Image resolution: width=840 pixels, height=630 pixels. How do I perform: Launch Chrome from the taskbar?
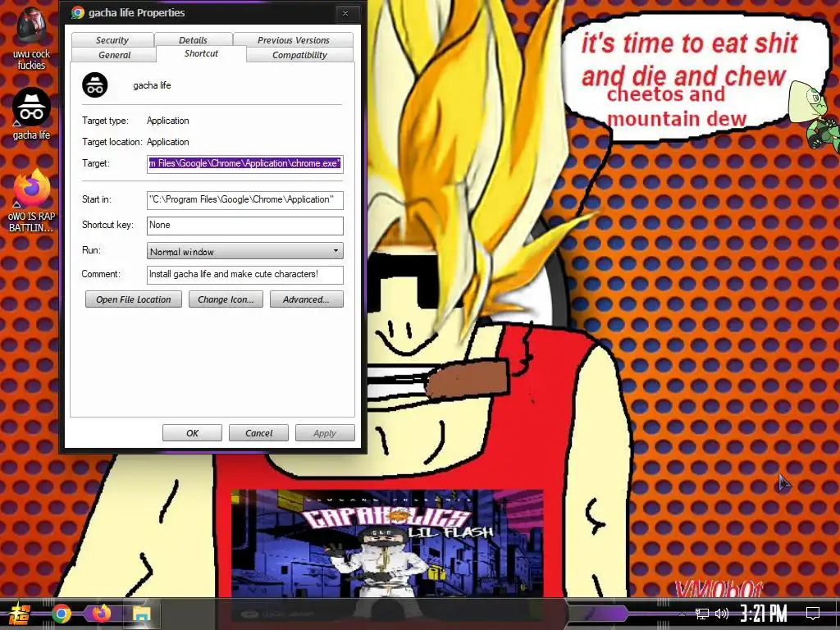(62, 614)
